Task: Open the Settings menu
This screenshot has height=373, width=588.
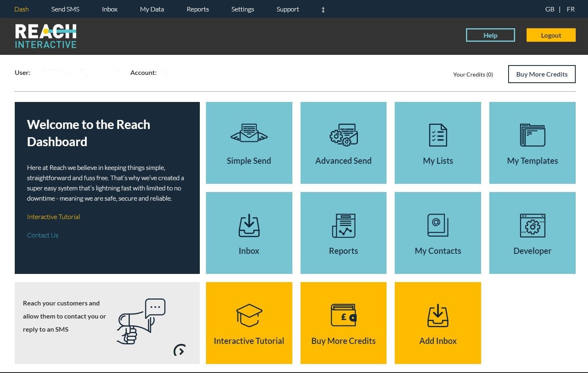Action: (x=242, y=9)
